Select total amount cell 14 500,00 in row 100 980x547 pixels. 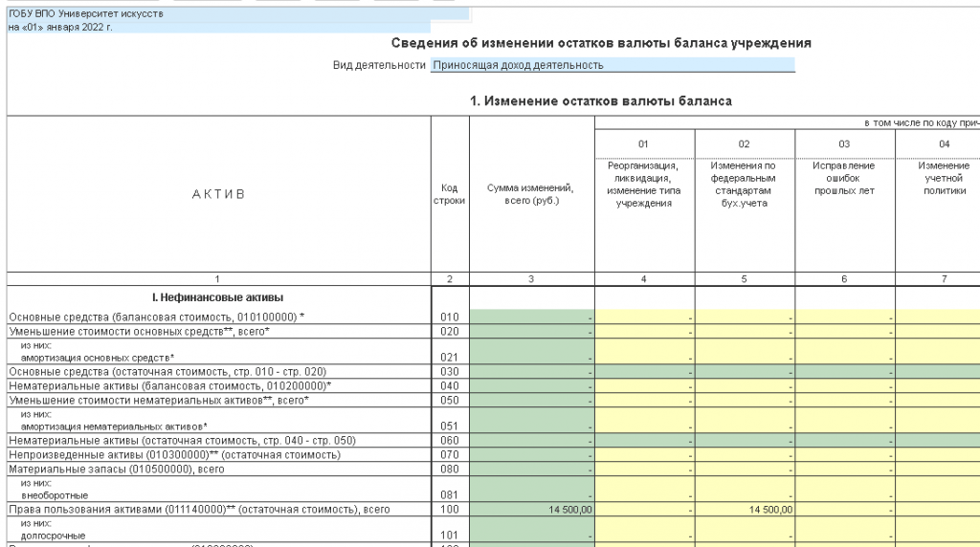532,510
